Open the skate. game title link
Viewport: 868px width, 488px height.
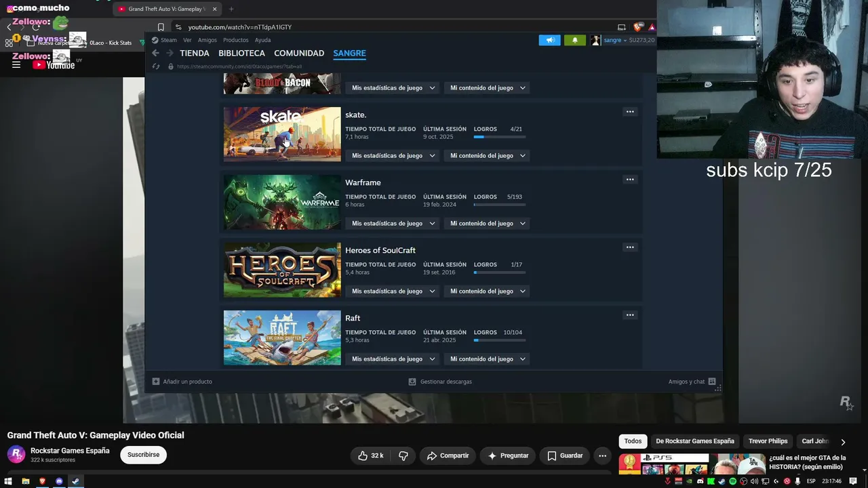[x=355, y=115]
